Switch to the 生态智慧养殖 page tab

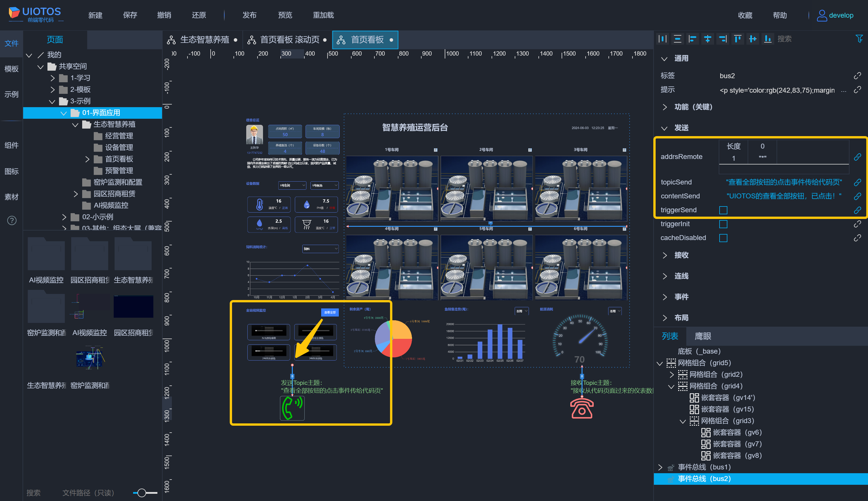(x=204, y=40)
